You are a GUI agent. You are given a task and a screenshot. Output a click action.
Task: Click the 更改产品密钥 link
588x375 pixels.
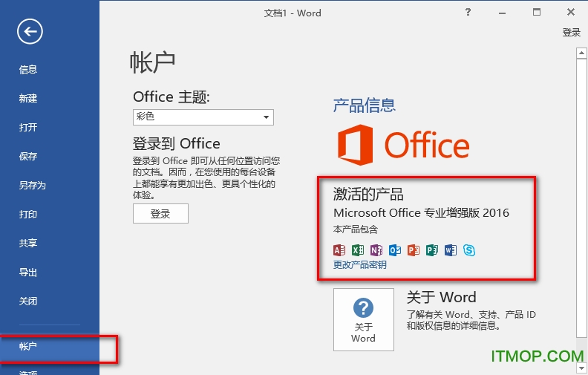pos(360,265)
